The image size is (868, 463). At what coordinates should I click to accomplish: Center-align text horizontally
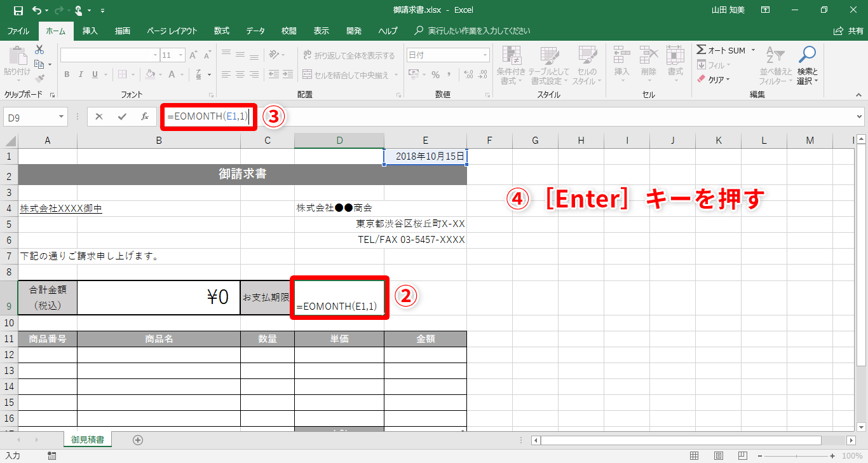[x=241, y=74]
